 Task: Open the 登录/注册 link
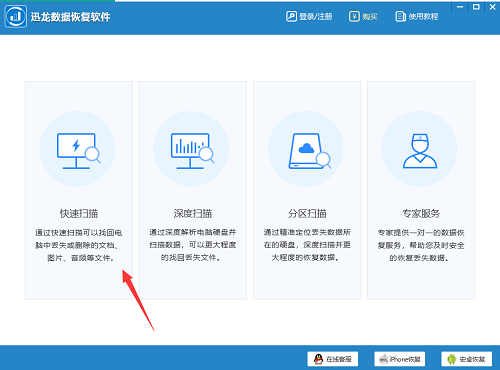pyautogui.click(x=315, y=16)
